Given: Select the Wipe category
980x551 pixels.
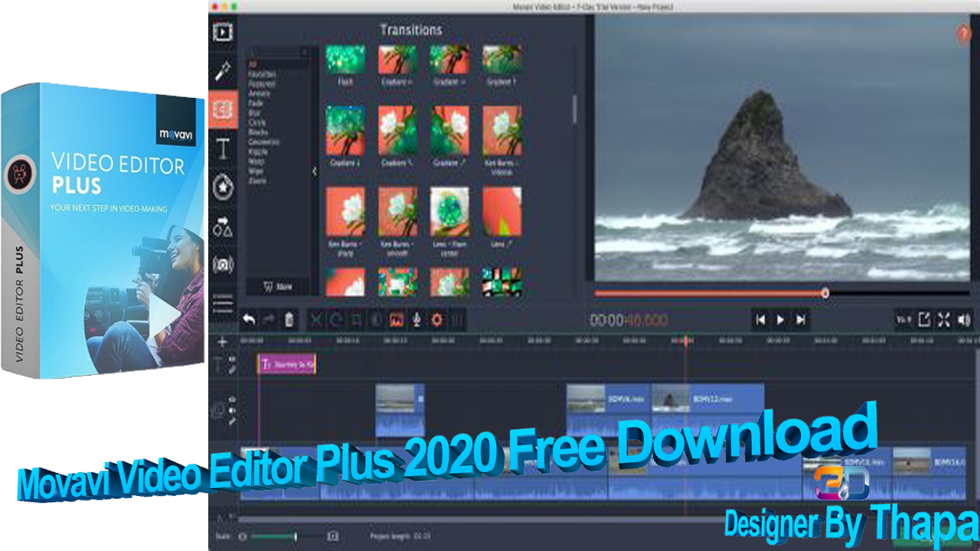Looking at the screenshot, I should pos(256,171).
